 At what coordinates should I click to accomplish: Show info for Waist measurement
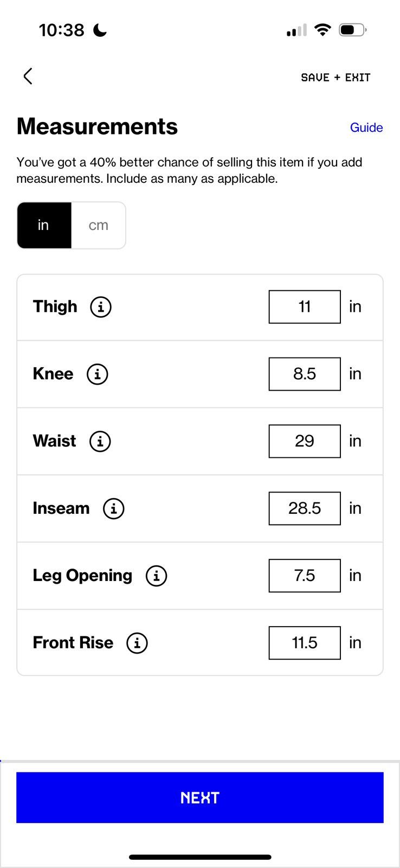point(100,442)
